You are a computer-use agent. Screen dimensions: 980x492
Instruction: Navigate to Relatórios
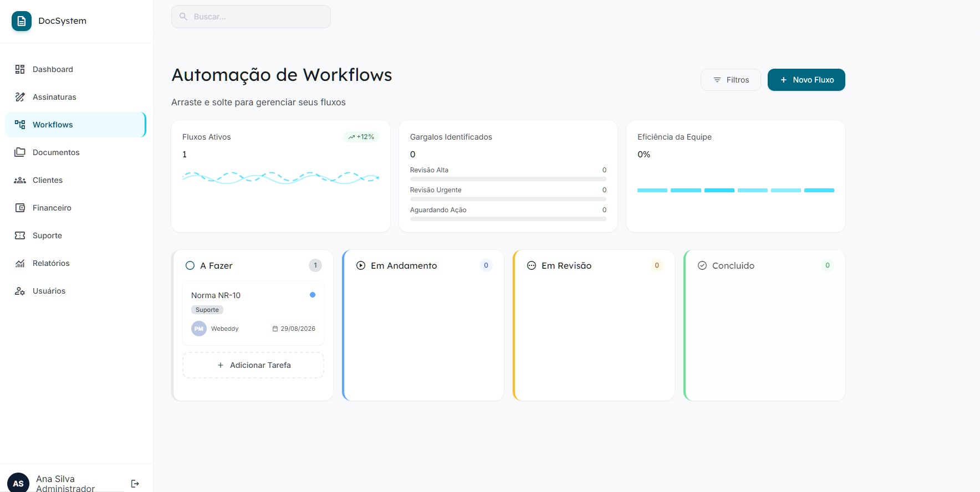75,263
